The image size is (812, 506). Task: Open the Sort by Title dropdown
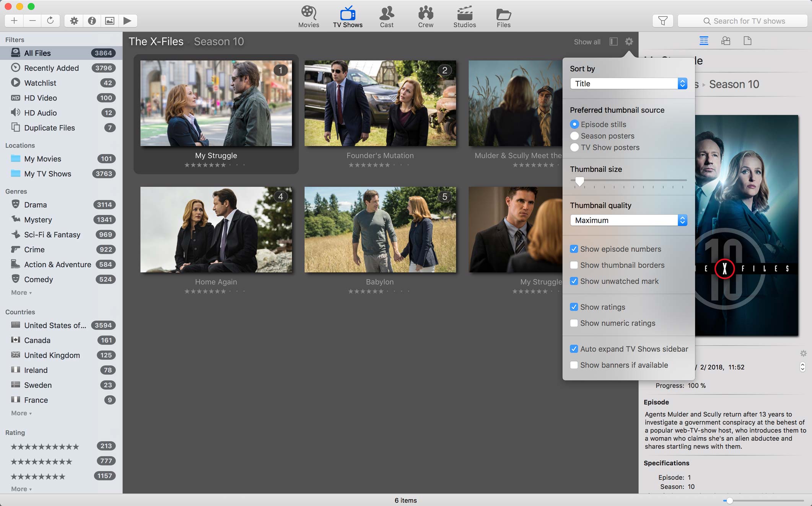[x=628, y=83]
